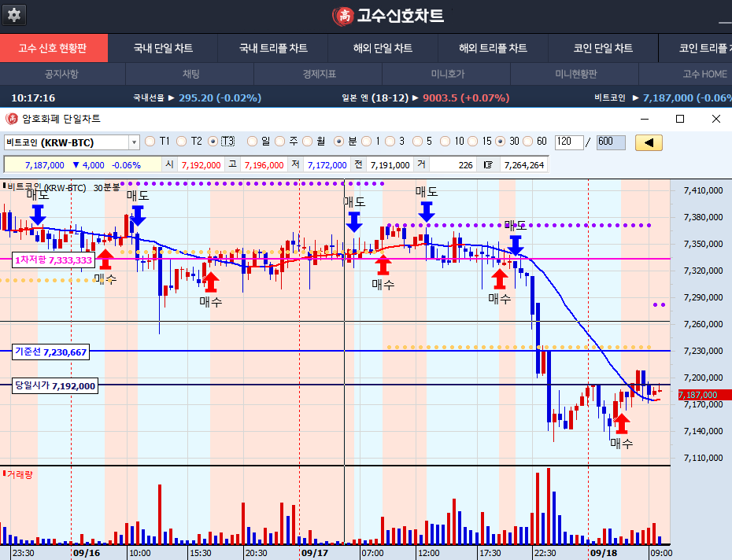Click the 고수 신호 현황판 button
This screenshot has width=732, height=560.
click(53, 48)
